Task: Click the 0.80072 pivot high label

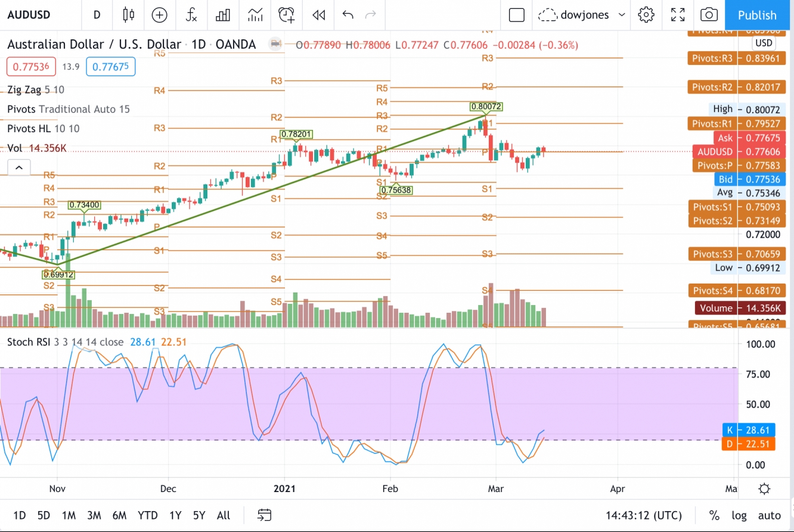Action: [486, 107]
